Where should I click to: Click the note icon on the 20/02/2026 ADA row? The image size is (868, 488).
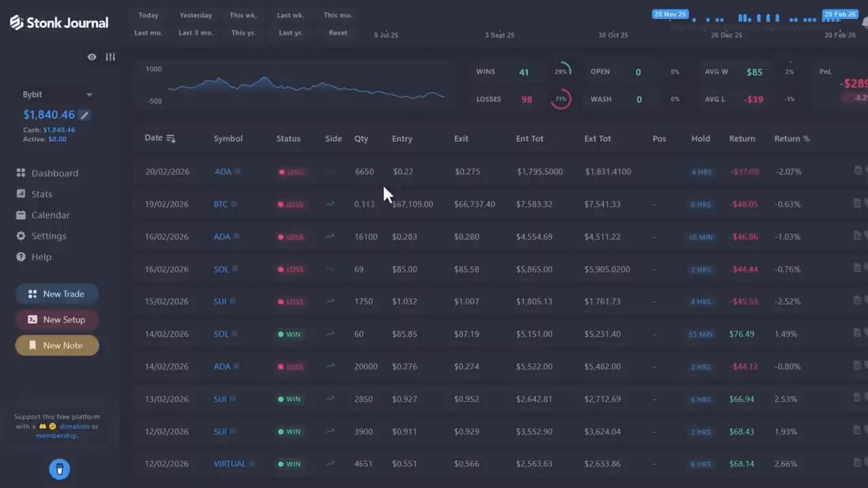(x=858, y=171)
